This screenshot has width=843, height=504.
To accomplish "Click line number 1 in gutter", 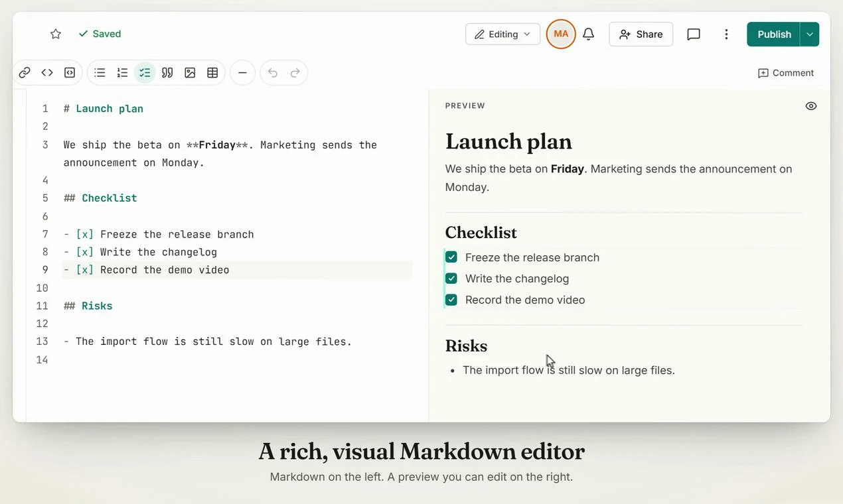I will pos(45,109).
